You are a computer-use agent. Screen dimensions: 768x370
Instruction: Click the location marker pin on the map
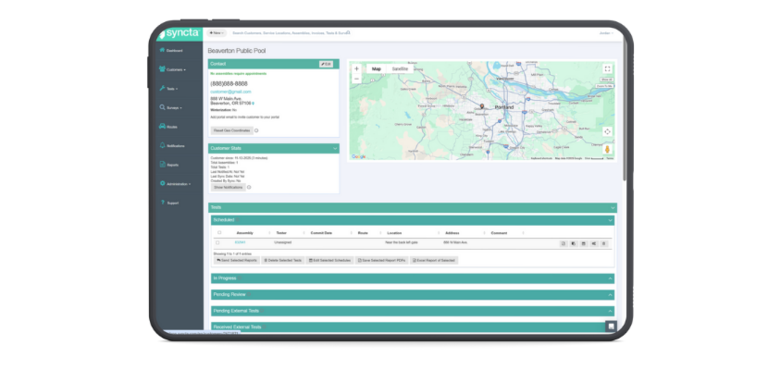coord(481,106)
